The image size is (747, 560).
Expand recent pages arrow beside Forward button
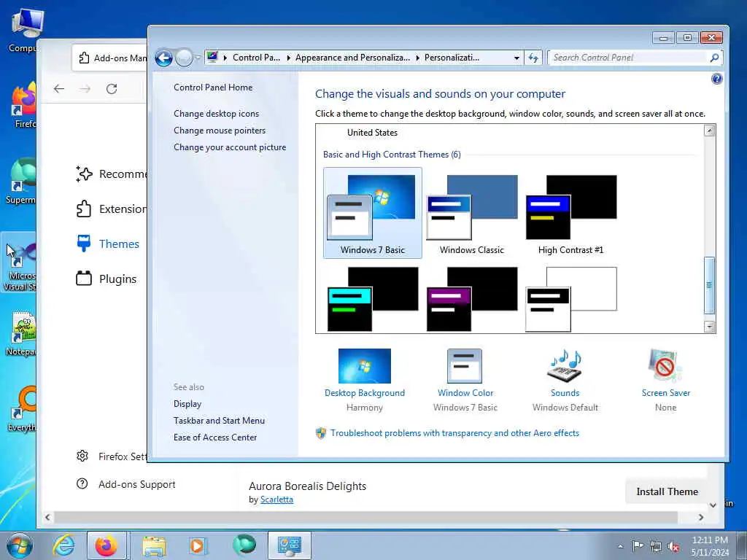198,58
